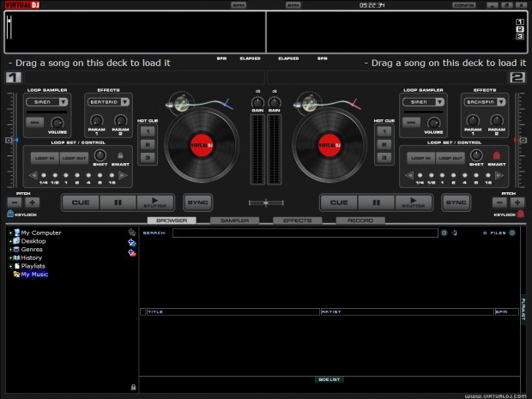Click right deck effect Param 2 knob

point(497,120)
